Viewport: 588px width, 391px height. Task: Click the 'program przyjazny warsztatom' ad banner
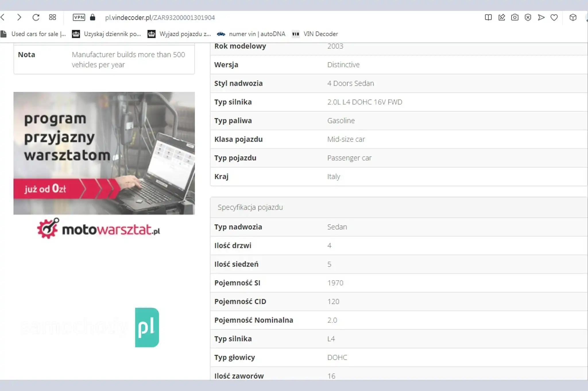point(104,153)
